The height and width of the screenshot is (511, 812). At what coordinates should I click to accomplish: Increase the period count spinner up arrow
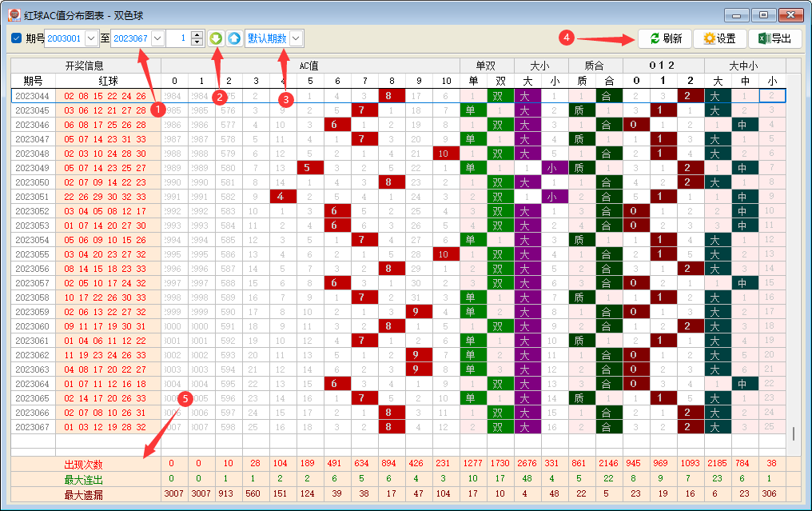(197, 34)
